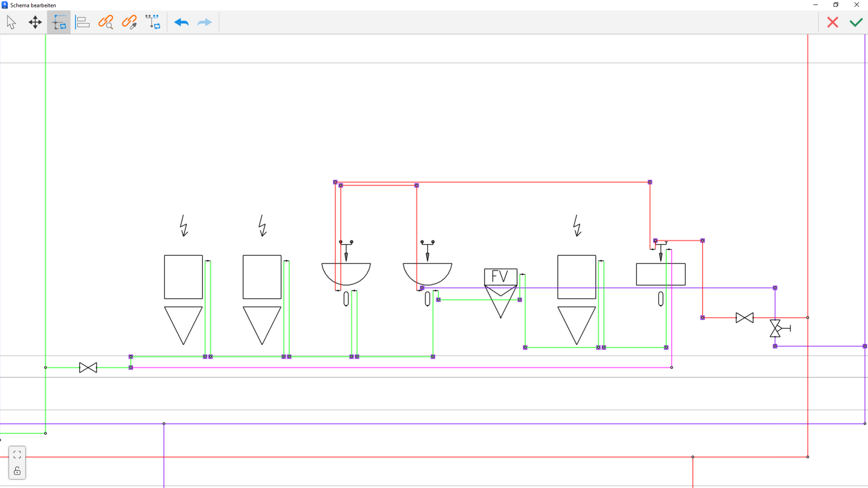The image size is (868, 488).
Task: Cancel editing with the red X
Action: (x=832, y=22)
